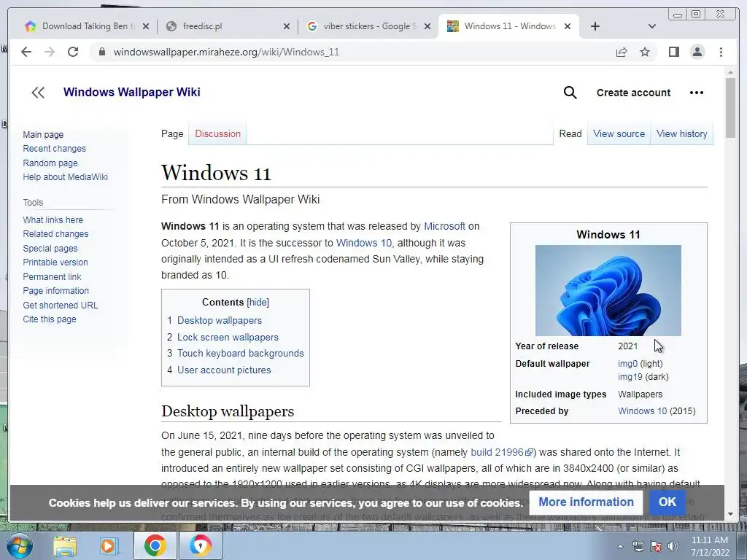Screen dimensions: 747x560
Task: Close the Download Talking Ben tab
Action: (x=146, y=26)
